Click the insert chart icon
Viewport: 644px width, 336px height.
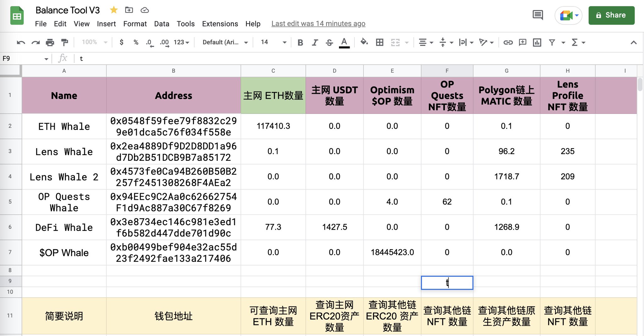pyautogui.click(x=537, y=42)
